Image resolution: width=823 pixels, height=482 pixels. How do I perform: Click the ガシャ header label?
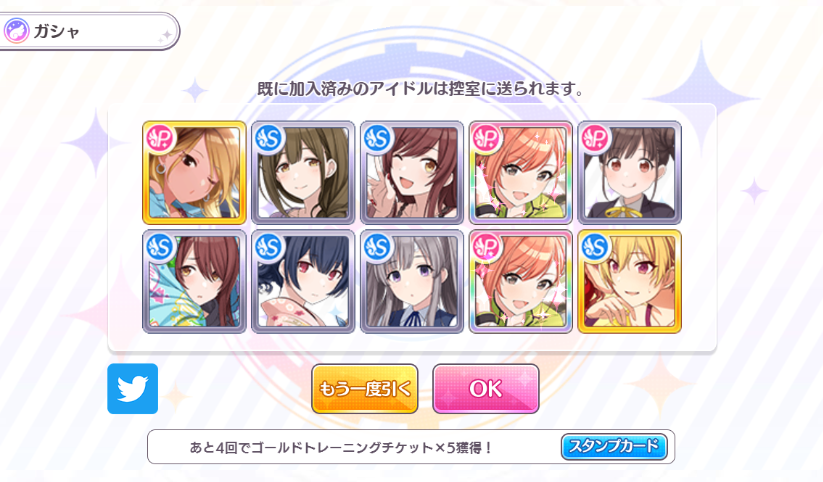point(56,32)
